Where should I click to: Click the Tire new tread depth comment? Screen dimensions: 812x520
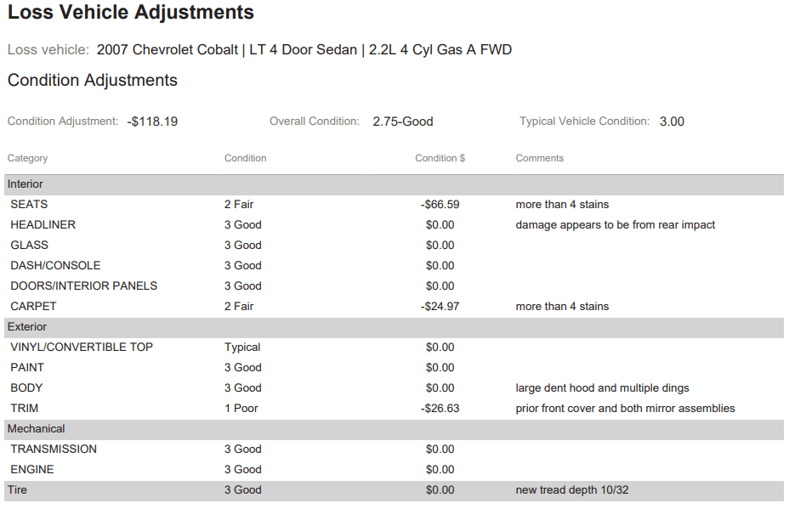[571, 490]
